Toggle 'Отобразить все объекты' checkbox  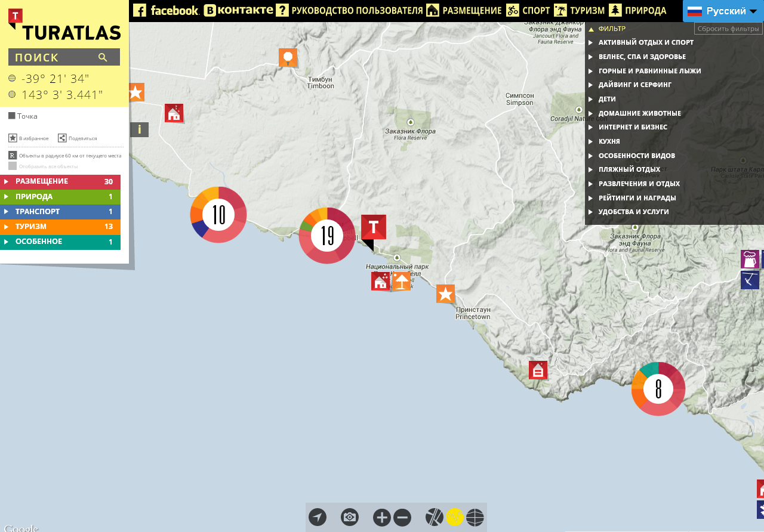click(13, 166)
